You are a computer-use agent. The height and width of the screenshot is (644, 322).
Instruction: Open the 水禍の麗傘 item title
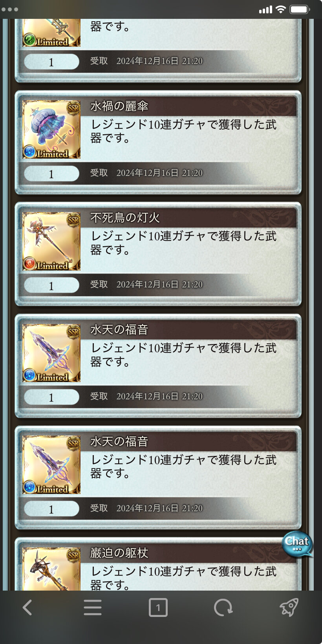pos(119,106)
